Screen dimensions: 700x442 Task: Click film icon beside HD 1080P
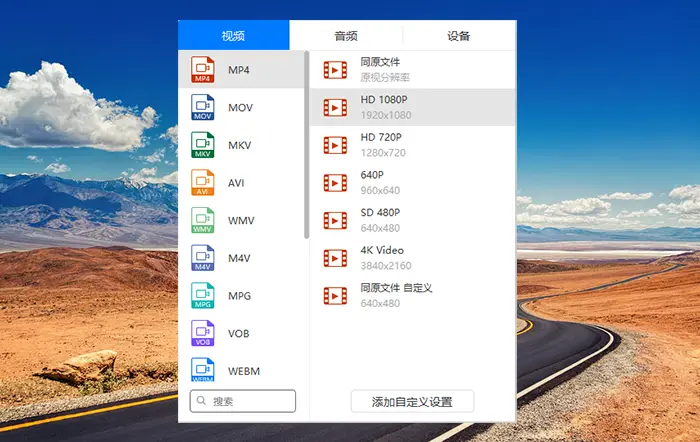(x=335, y=108)
